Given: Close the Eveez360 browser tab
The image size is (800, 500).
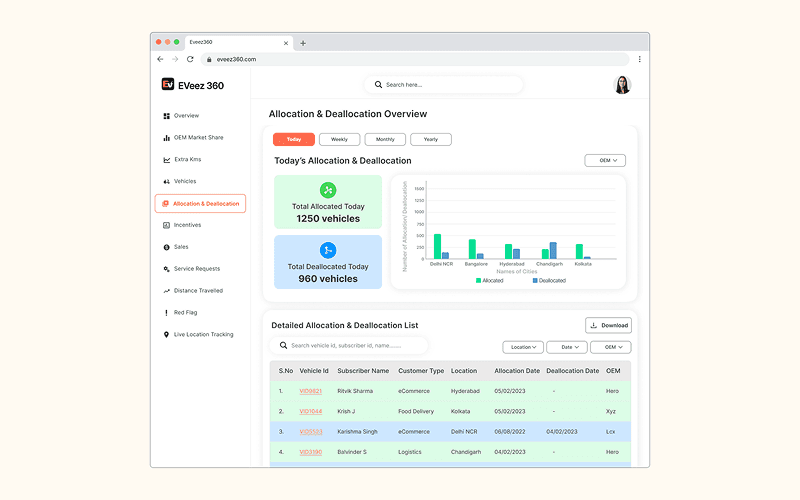Looking at the screenshot, I should tap(286, 43).
